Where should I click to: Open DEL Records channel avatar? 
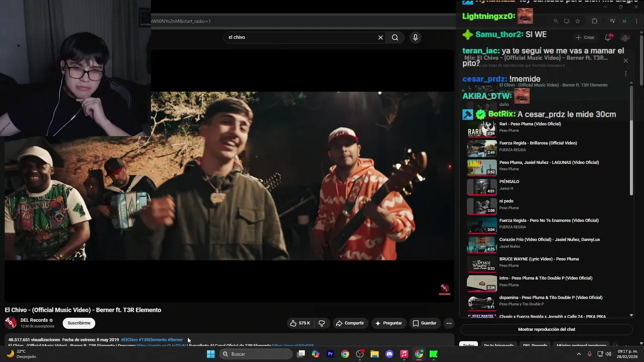tap(11, 323)
